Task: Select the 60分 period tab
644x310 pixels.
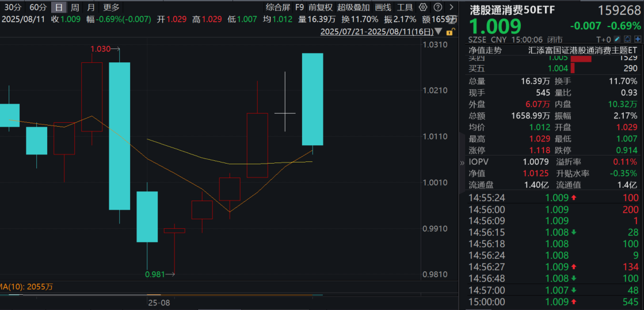Action: [x=38, y=7]
